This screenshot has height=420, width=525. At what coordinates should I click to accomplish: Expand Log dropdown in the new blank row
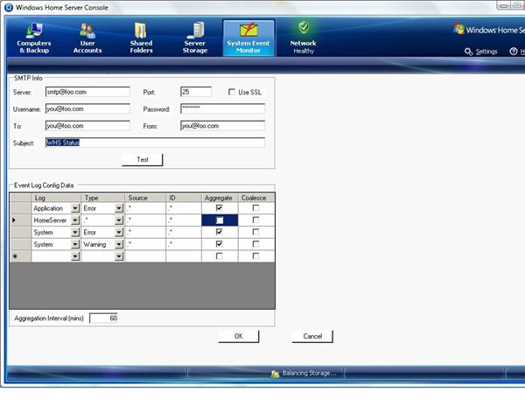click(75, 256)
